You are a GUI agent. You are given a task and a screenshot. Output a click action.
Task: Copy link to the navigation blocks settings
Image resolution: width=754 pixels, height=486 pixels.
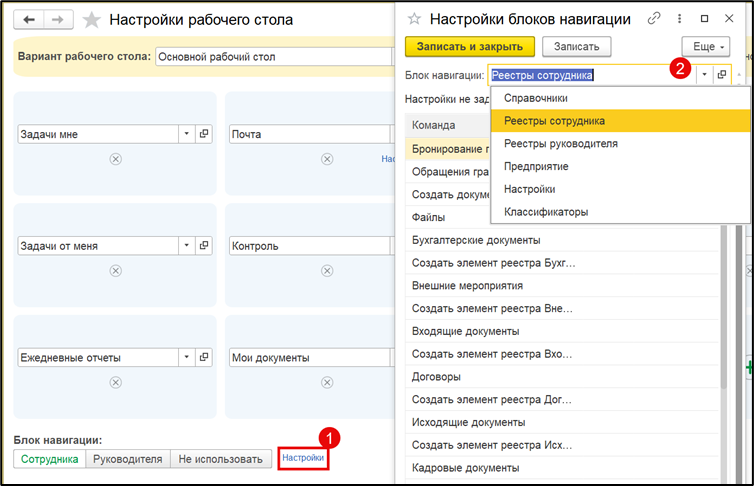click(654, 19)
